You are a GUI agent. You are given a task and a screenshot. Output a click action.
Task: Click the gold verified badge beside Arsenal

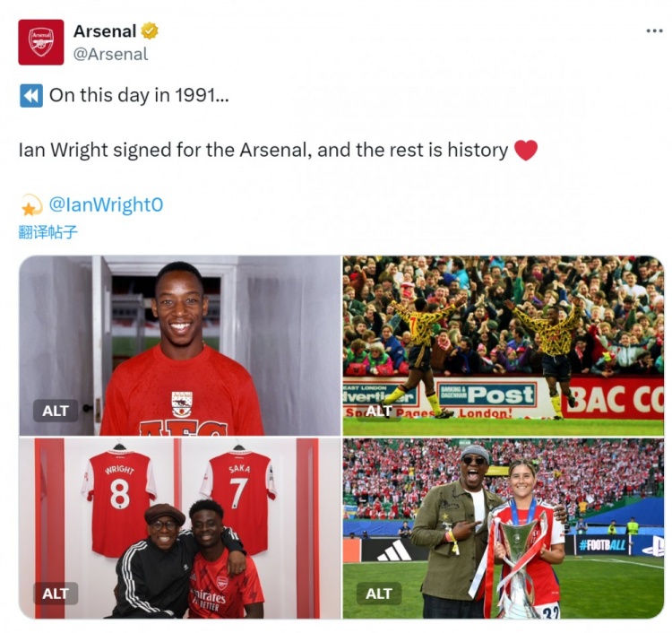(150, 30)
